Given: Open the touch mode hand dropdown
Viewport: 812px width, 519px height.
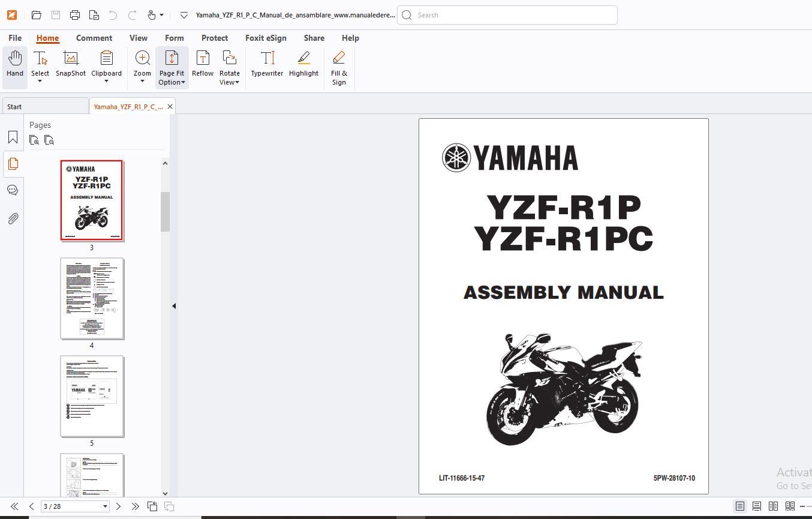Looking at the screenshot, I should coord(155,15).
